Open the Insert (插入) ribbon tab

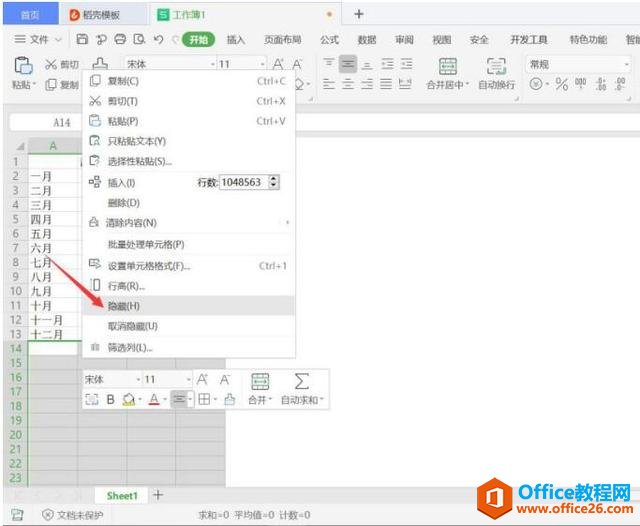click(236, 40)
